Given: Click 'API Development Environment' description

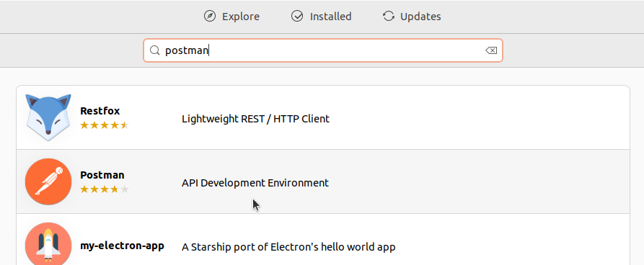Looking at the screenshot, I should (255, 183).
